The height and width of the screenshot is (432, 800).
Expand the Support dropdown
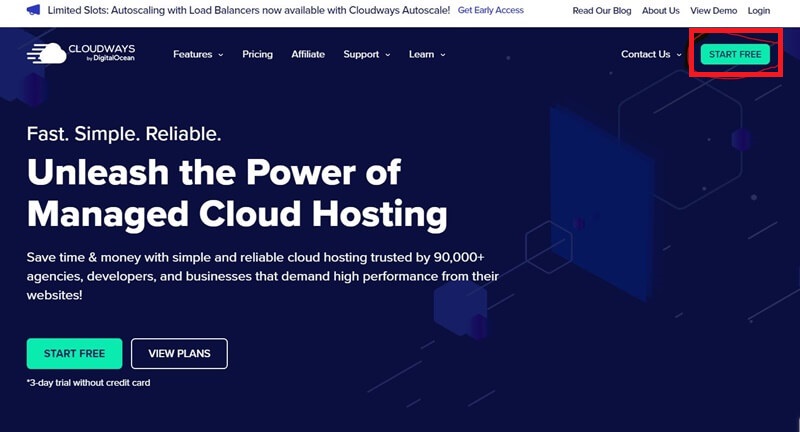(367, 54)
